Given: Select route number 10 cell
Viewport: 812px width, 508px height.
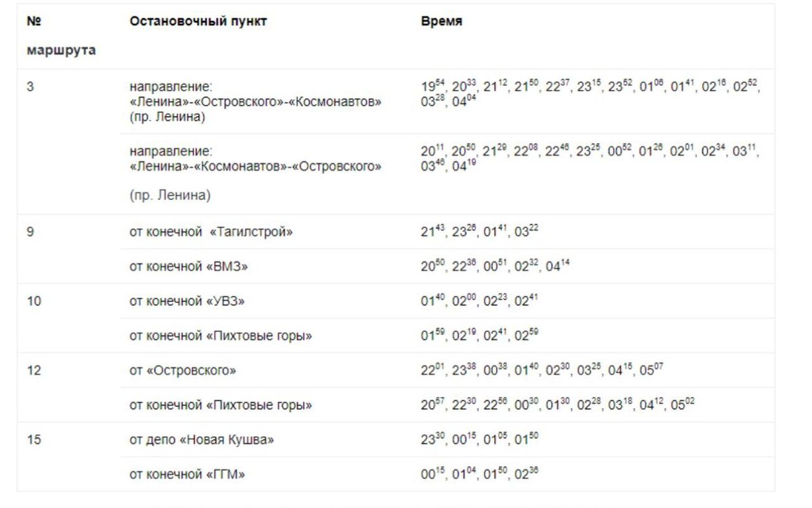Looking at the screenshot, I should [x=34, y=301].
